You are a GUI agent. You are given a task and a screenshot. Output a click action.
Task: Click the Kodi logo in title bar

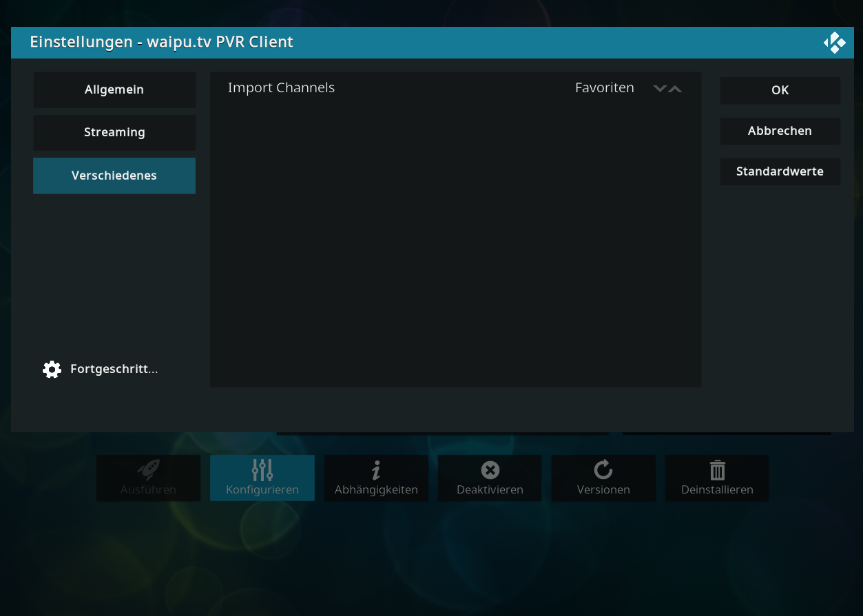pyautogui.click(x=834, y=43)
